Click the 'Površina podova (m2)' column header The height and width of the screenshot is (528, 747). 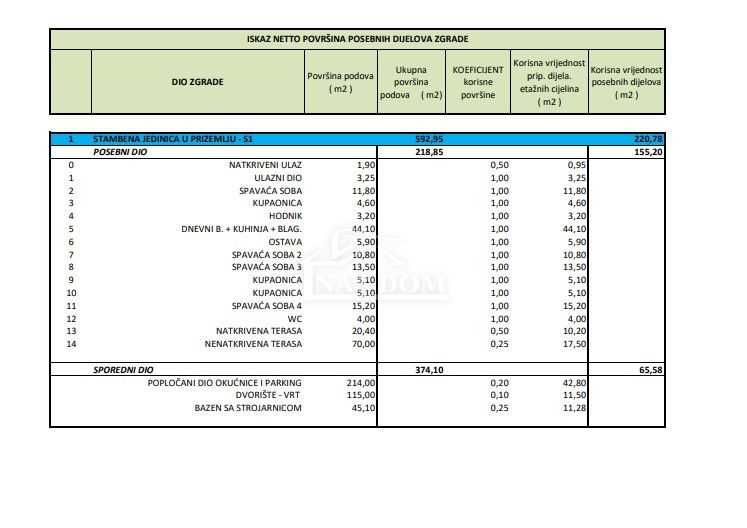click(x=340, y=82)
